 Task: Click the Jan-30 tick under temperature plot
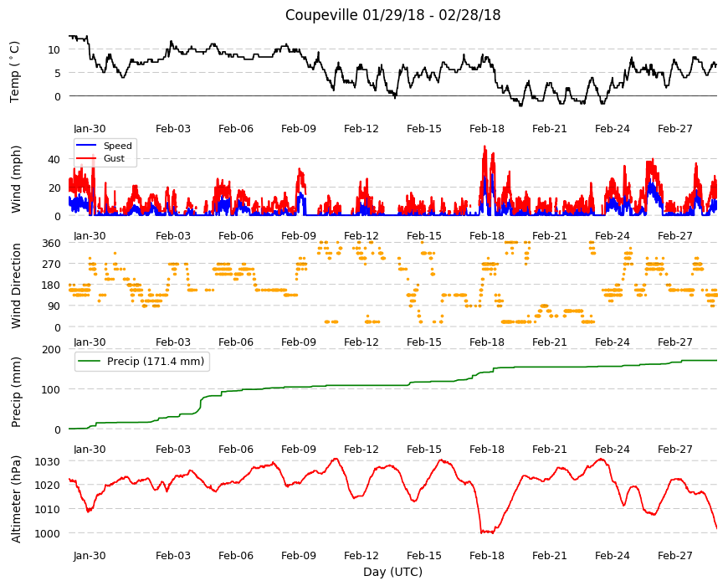click(90, 129)
